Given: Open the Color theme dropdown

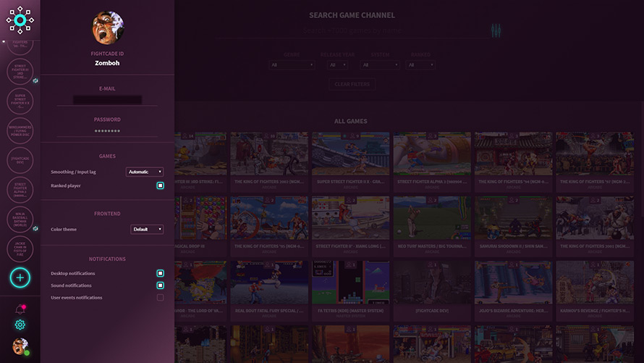Looking at the screenshot, I should 147,229.
